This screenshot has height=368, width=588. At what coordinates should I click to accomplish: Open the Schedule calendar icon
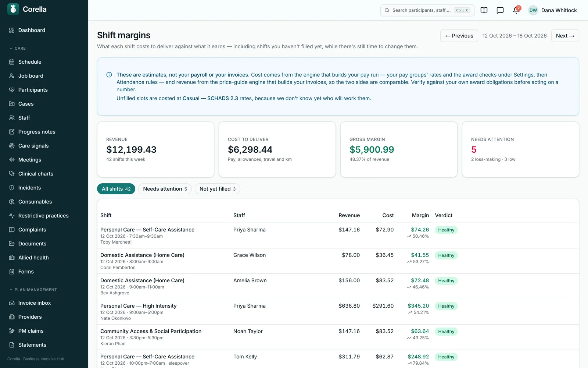tap(12, 62)
